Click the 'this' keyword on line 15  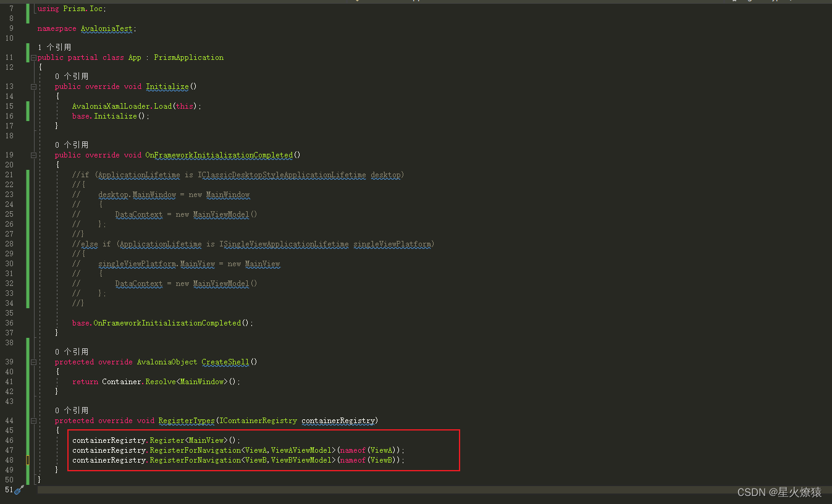point(184,106)
